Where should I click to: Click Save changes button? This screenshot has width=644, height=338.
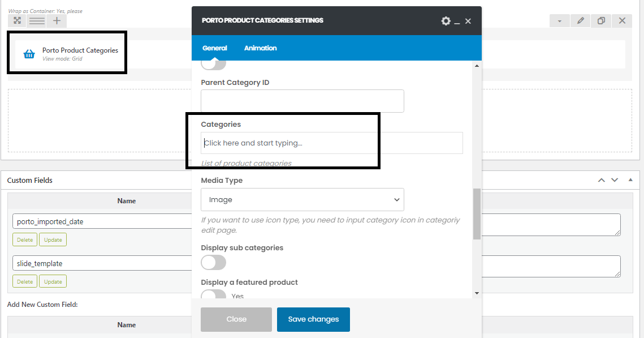pyautogui.click(x=313, y=319)
